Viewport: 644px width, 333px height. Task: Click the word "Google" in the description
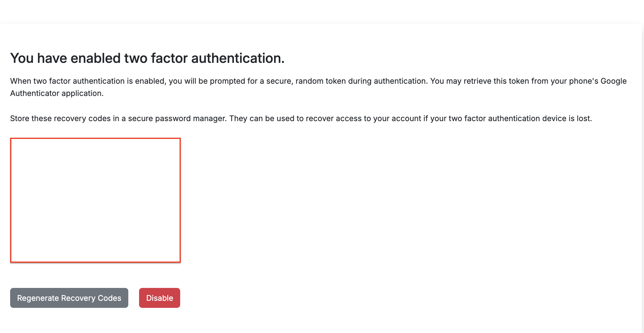[613, 81]
